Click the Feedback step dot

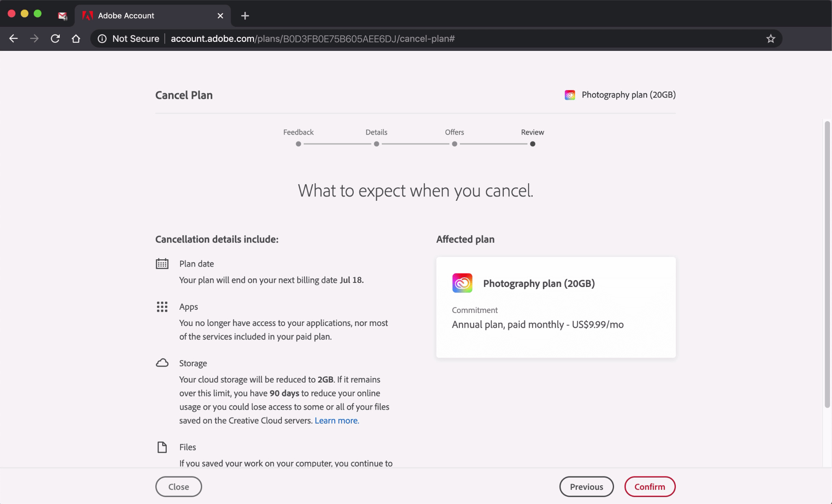[x=298, y=144]
